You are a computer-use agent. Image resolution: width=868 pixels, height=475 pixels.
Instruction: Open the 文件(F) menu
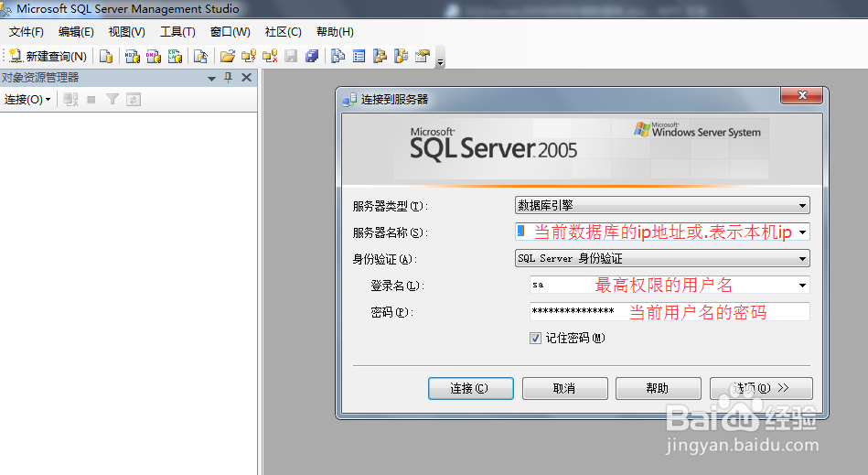click(x=26, y=31)
